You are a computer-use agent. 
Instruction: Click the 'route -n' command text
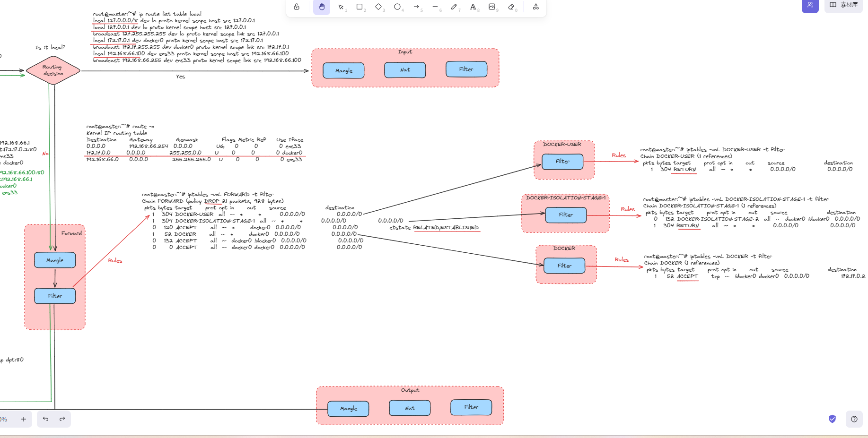(x=143, y=127)
